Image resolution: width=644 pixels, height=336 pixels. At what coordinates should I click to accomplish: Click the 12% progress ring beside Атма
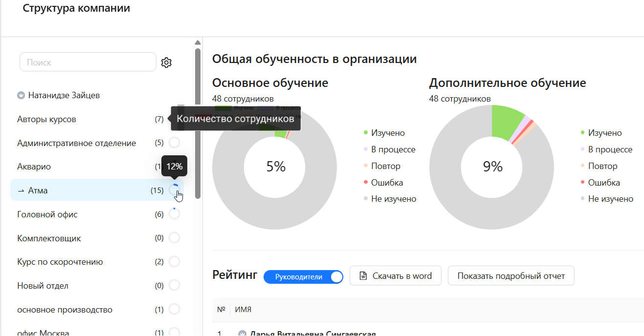[x=175, y=190]
